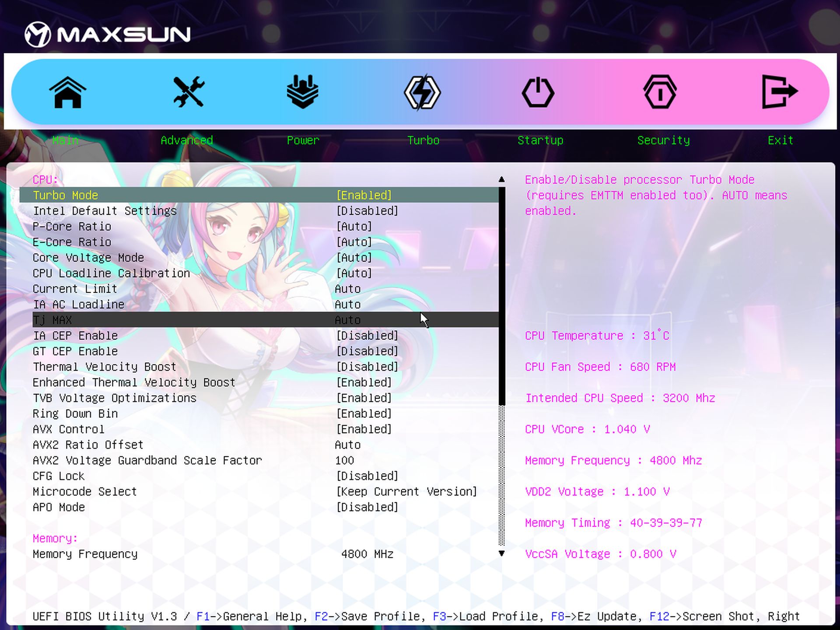Click the settings list scrollbar track
The width and height of the screenshot is (840, 630).
(x=502, y=477)
